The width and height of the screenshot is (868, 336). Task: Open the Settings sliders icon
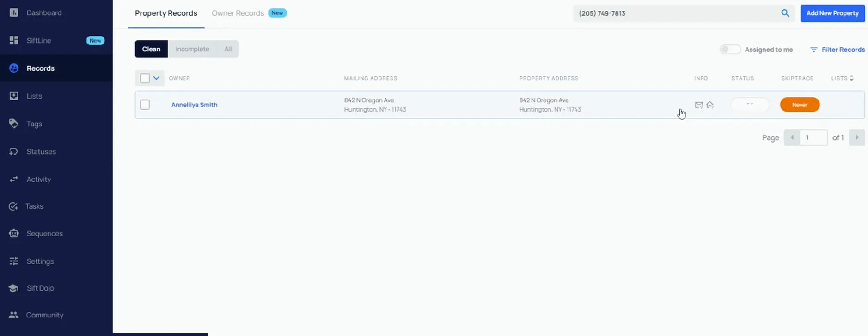point(14,261)
